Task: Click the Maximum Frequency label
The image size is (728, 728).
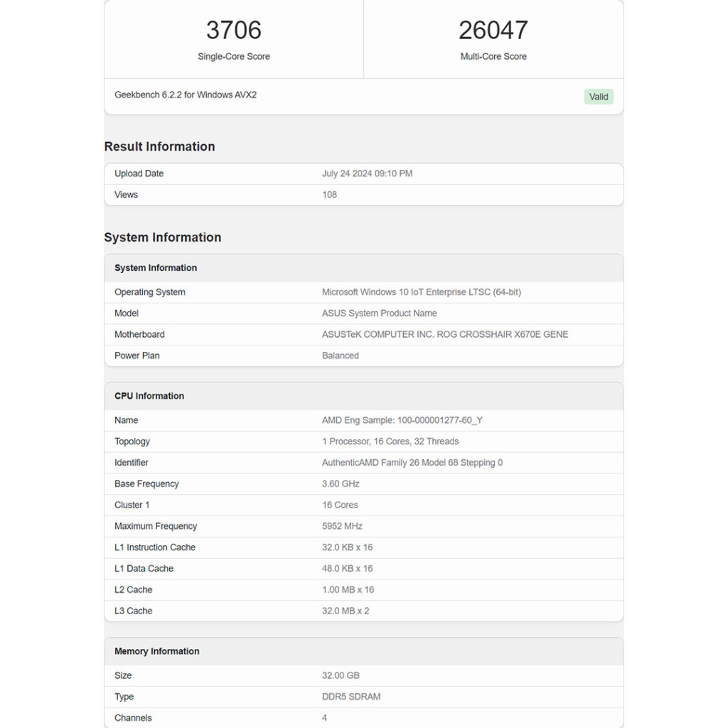Action: 156,526
